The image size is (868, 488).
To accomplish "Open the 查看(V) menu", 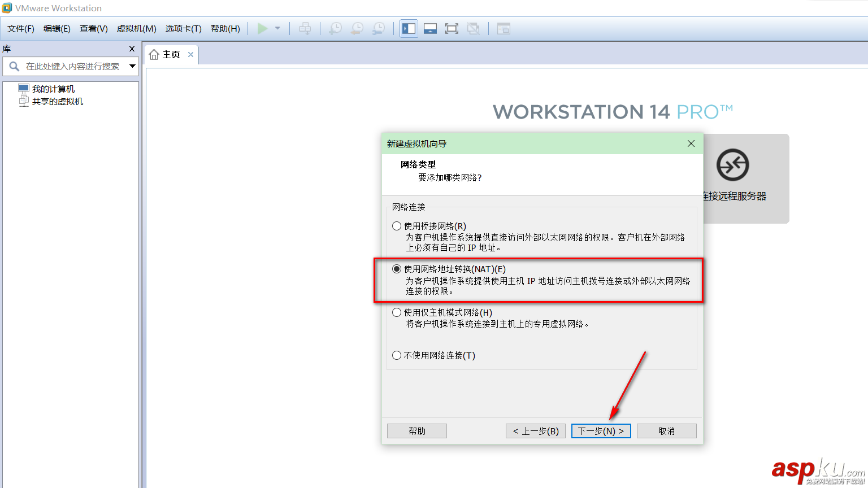I will click(94, 29).
